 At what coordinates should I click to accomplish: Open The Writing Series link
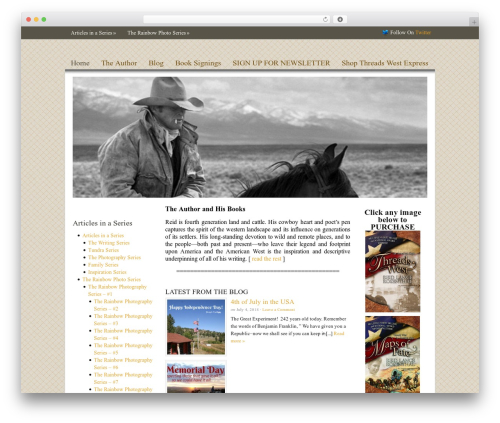[109, 243]
